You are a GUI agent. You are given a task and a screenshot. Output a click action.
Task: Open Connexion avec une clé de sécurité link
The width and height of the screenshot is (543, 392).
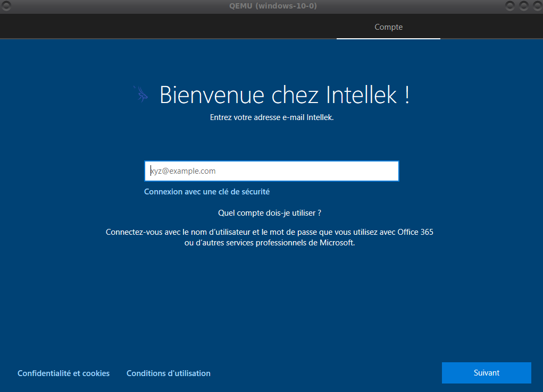[207, 192]
